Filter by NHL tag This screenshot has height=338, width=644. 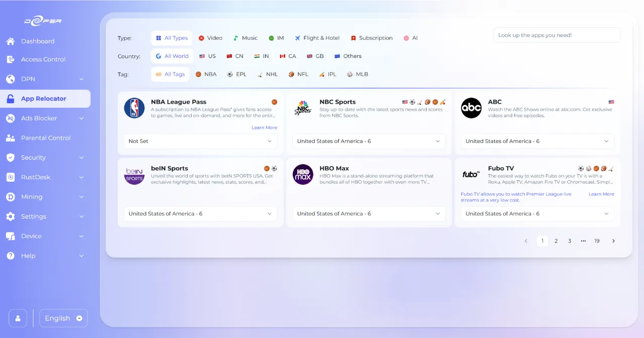click(x=268, y=74)
